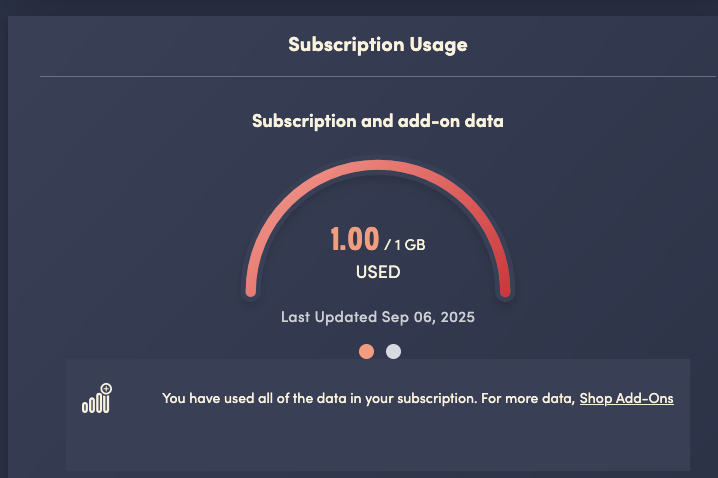The image size is (718, 478).
Task: Click the "Last Updated" label text
Action: [329, 317]
